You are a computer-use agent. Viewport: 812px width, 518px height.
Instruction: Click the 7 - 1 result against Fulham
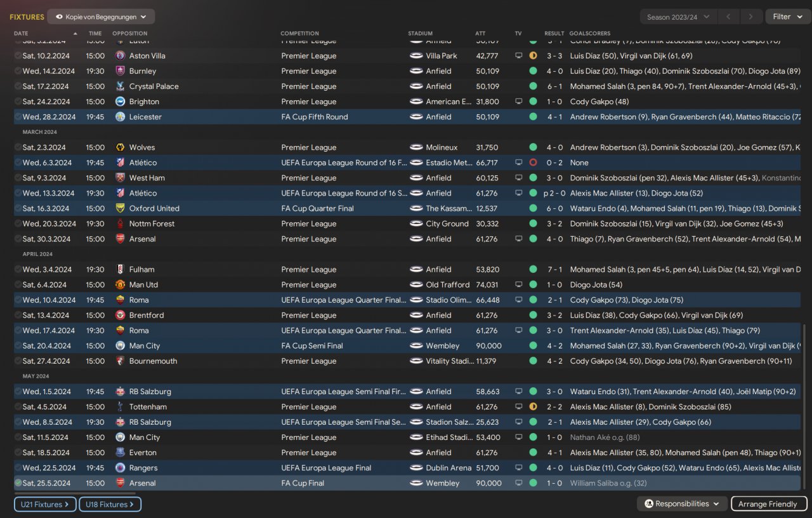tap(554, 269)
